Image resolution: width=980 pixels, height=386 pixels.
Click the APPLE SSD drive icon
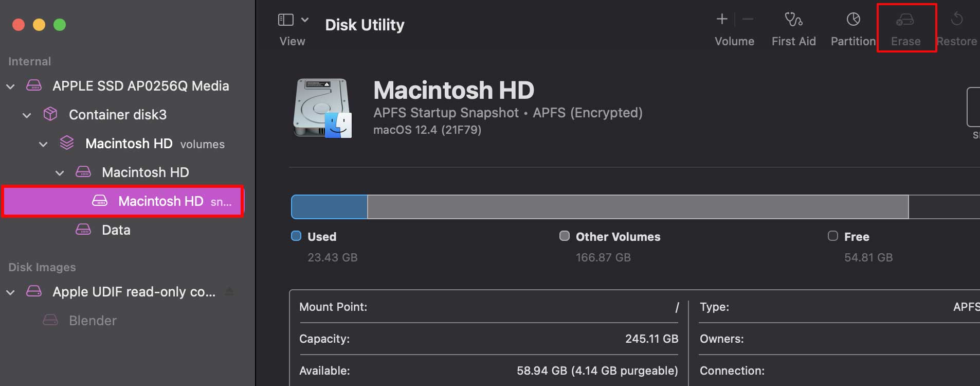(34, 85)
